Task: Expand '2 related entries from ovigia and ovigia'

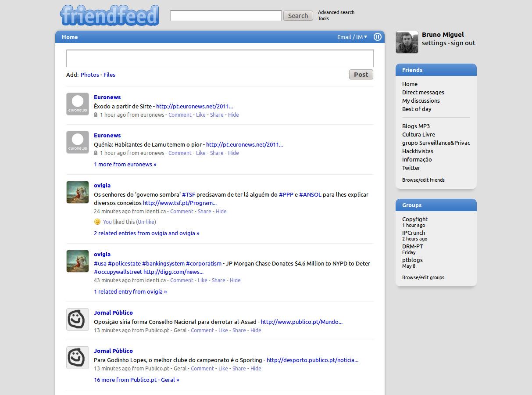Action: coord(146,233)
